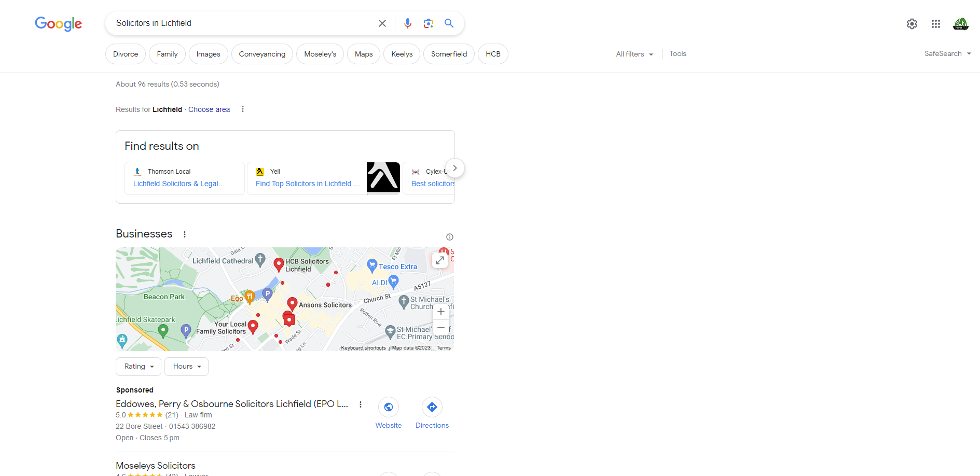Open Cylex Best solicitors link
980x476 pixels.
tap(433, 184)
